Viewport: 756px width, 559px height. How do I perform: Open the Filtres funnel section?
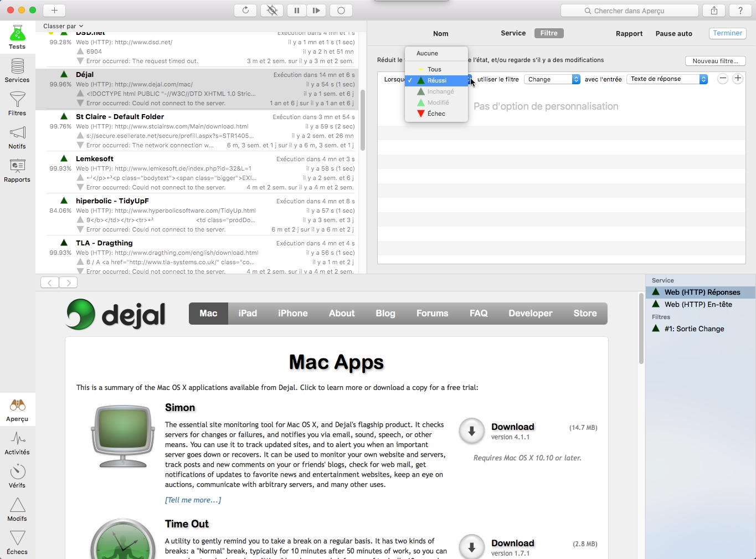tap(17, 104)
